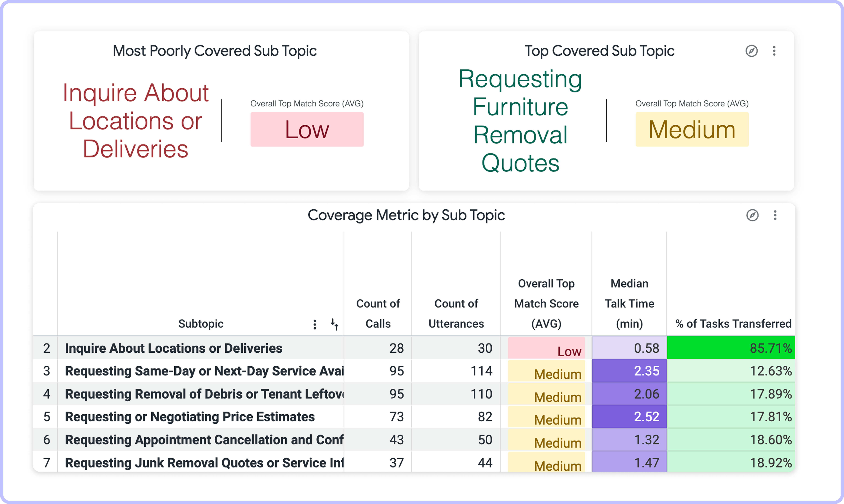
Task: Open three-dot menu on Coverage Metric table
Action: (775, 215)
